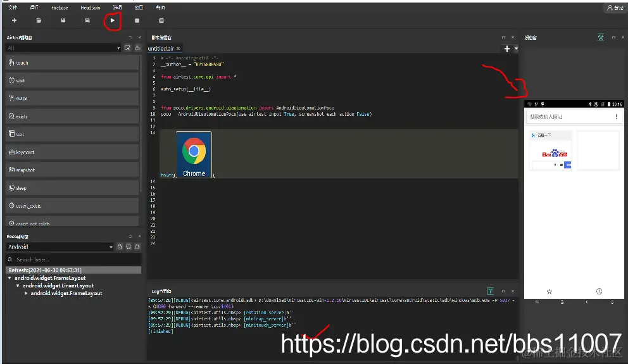Click the history clock icon on device
Viewport: 628px width, 364px height.
tap(599, 292)
